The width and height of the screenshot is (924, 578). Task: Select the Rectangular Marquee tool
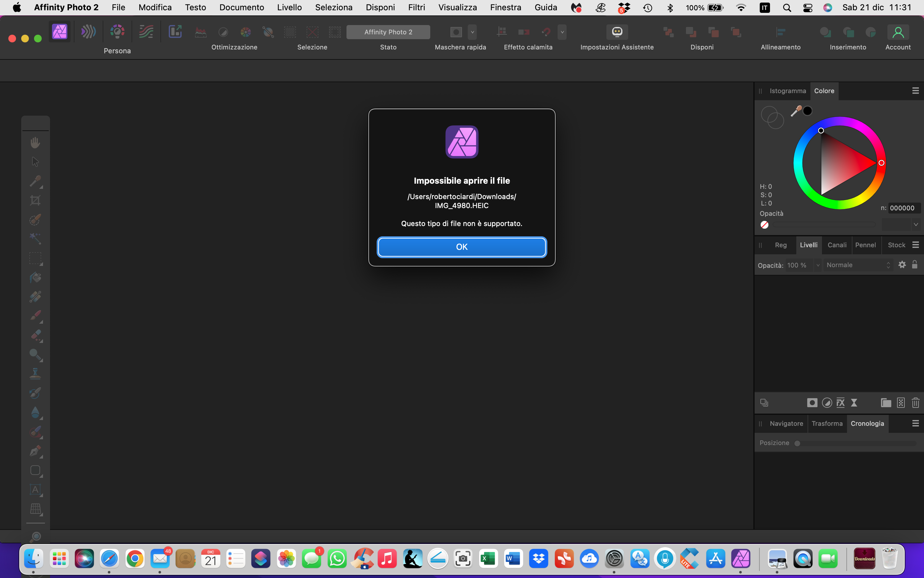coord(35,258)
